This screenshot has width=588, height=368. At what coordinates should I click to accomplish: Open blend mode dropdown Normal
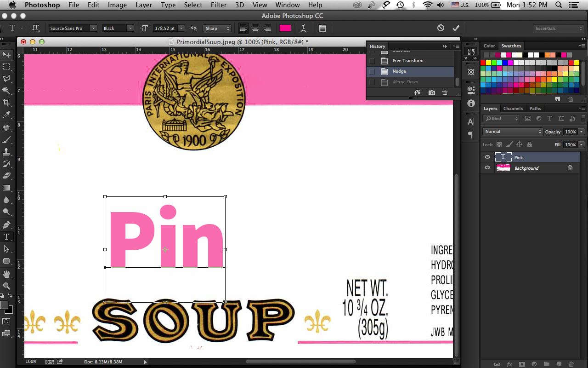coord(513,132)
